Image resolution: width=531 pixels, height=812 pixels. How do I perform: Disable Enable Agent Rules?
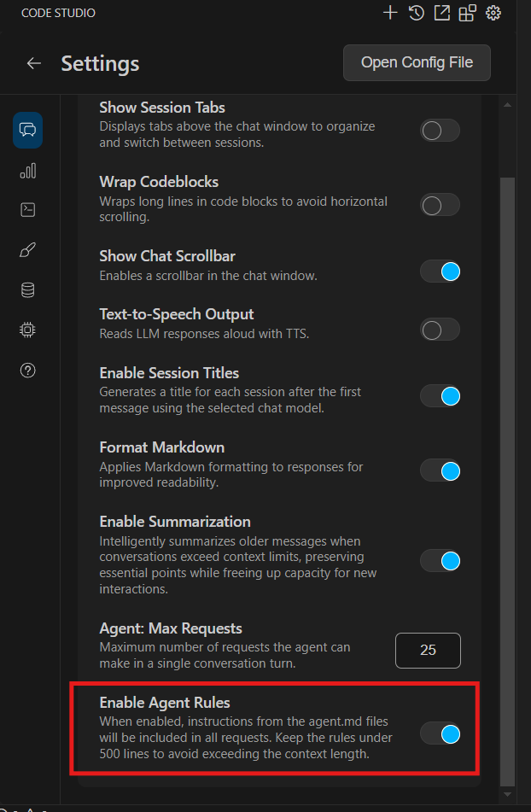coord(441,733)
